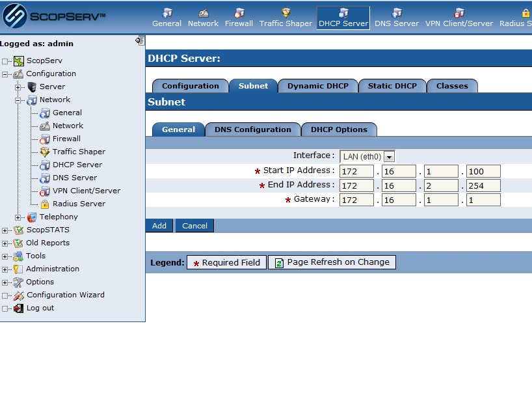This screenshot has height=408, width=532.
Task: Expand the Telephony tree node
Action: [x=18, y=217]
